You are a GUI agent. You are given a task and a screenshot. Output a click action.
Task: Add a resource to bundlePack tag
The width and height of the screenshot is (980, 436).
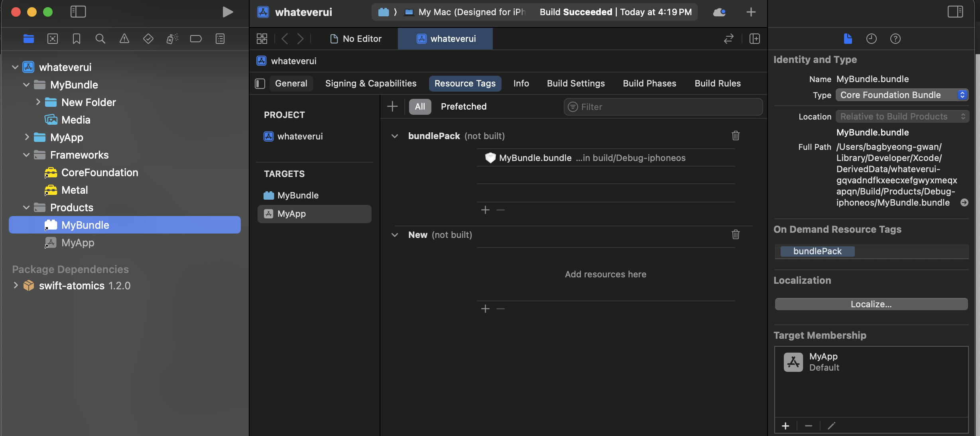[485, 210]
